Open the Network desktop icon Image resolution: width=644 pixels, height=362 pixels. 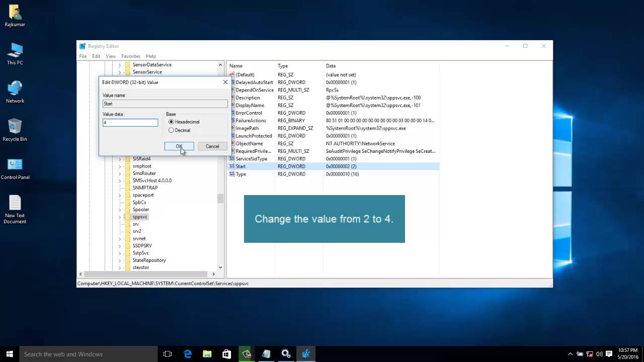[15, 90]
